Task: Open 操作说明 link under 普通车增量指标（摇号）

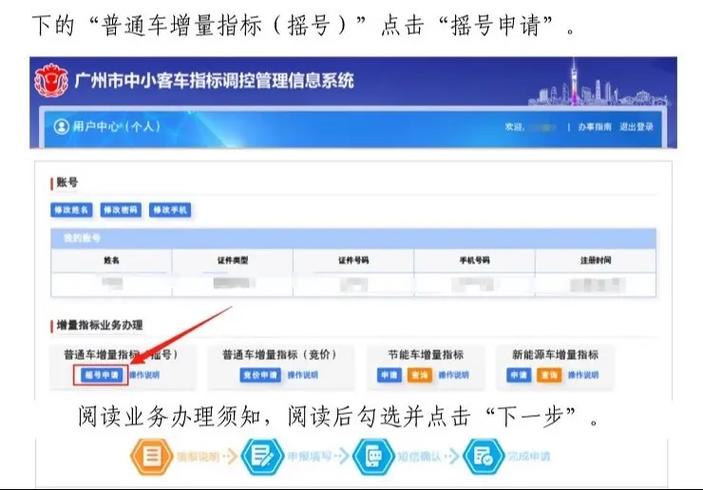Action: click(x=144, y=375)
